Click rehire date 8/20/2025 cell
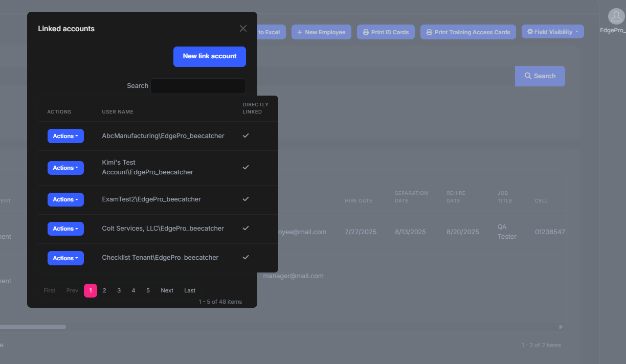 463,232
